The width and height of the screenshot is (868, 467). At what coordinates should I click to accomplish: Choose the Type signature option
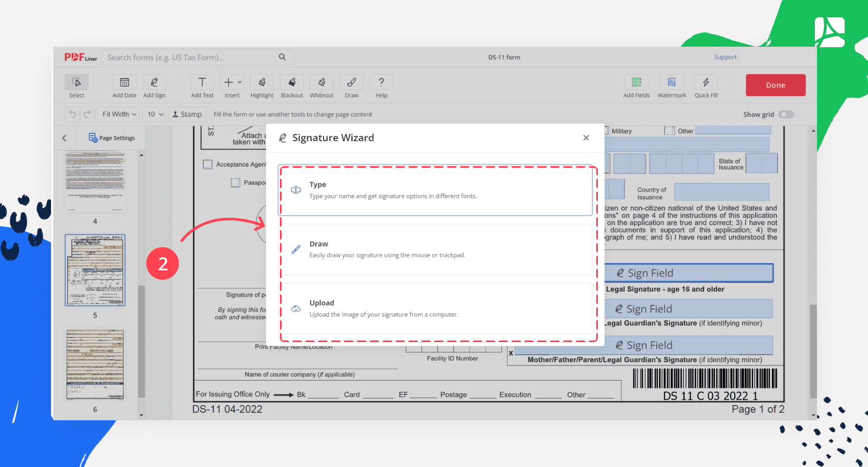click(x=435, y=191)
